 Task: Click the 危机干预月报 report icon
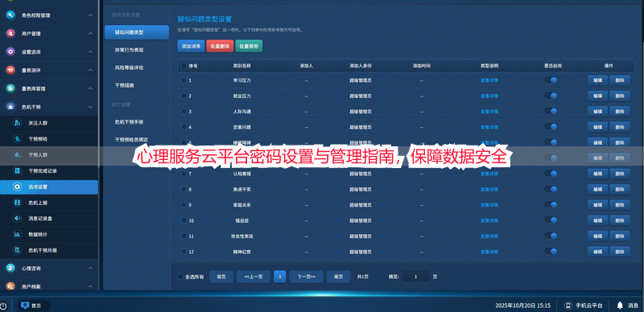(17, 250)
